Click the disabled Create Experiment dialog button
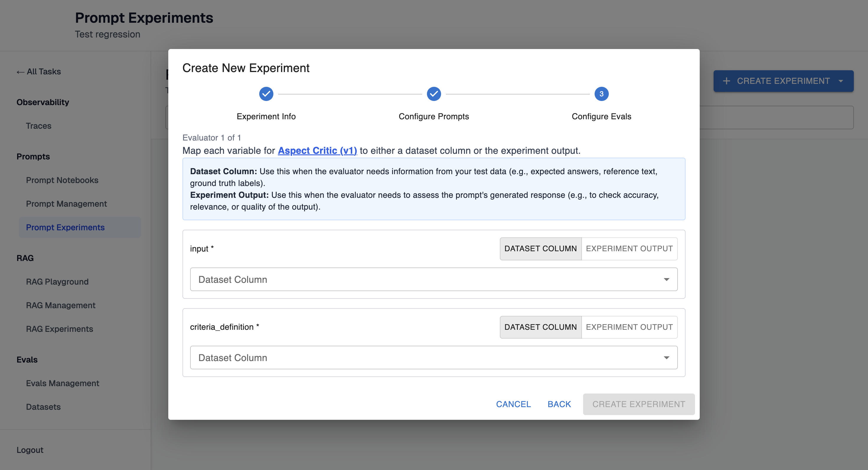 (639, 404)
